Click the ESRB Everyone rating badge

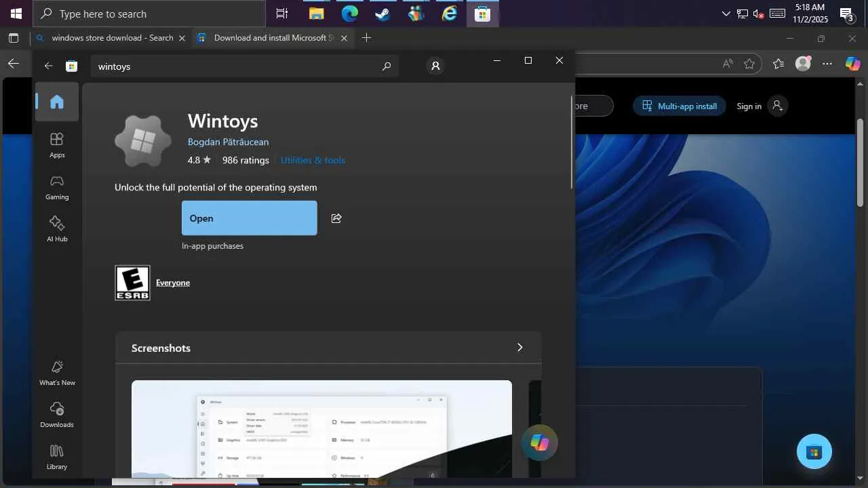click(x=132, y=283)
